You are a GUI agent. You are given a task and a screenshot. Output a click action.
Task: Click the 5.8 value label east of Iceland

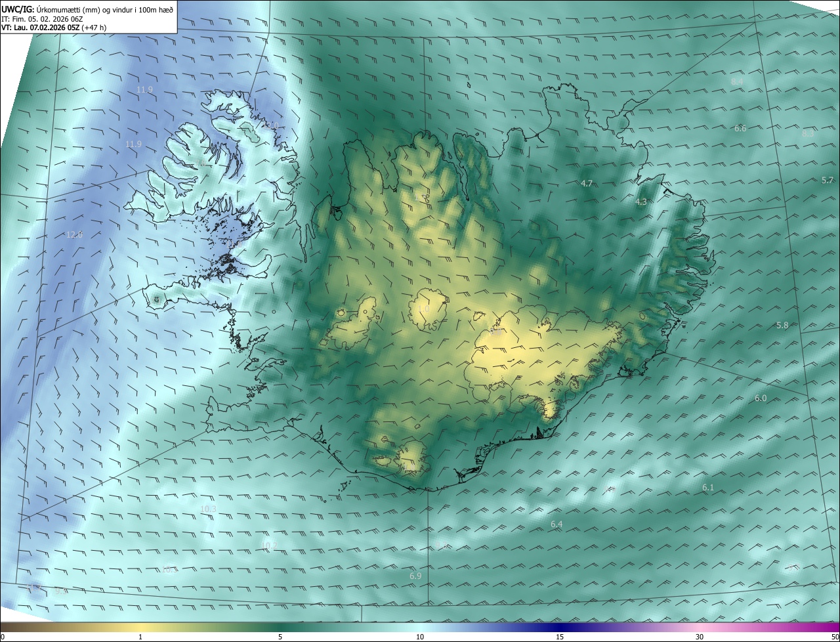[x=782, y=326]
